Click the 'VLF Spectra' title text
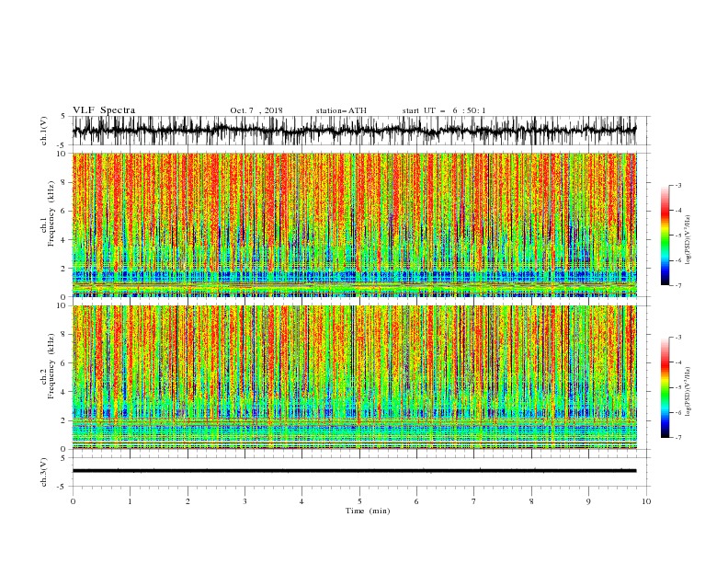728x563 pixels. pos(104,110)
